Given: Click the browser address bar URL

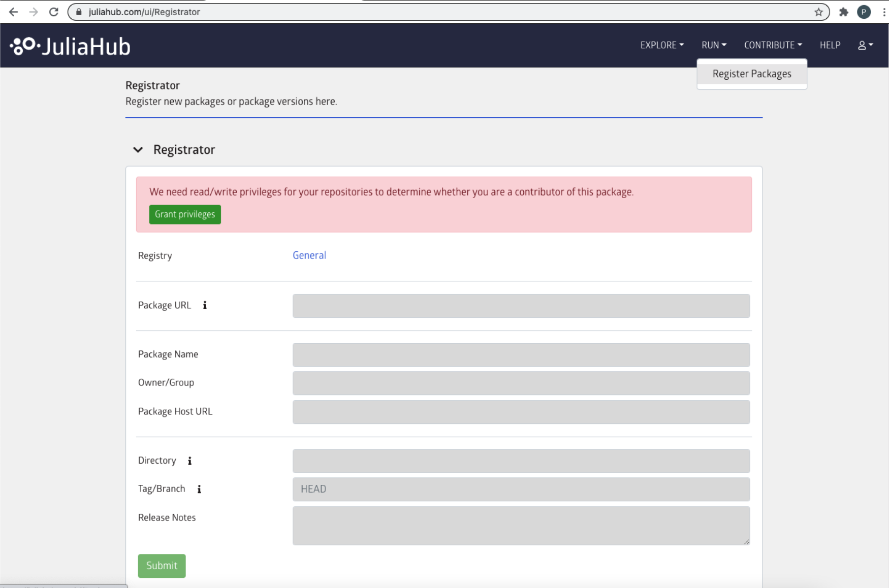Looking at the screenshot, I should [144, 12].
